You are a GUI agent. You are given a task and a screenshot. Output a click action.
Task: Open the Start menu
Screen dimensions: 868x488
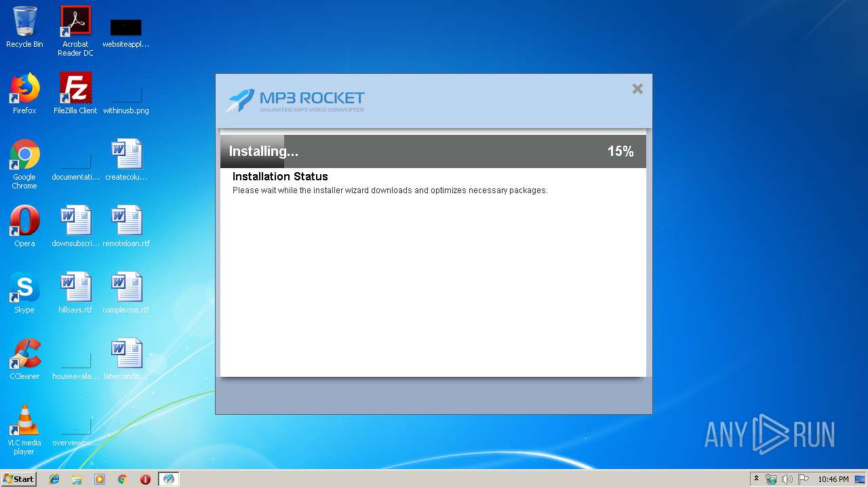tap(18, 479)
